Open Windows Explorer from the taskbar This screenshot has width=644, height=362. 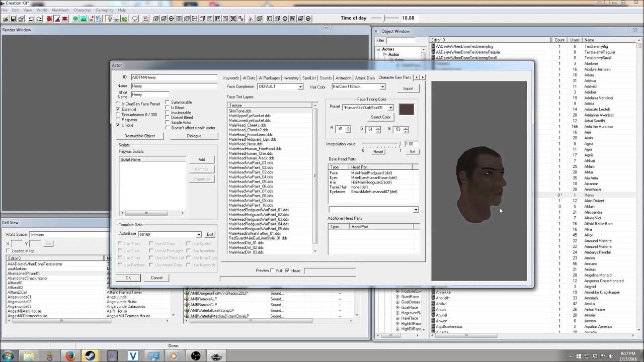(x=28, y=356)
